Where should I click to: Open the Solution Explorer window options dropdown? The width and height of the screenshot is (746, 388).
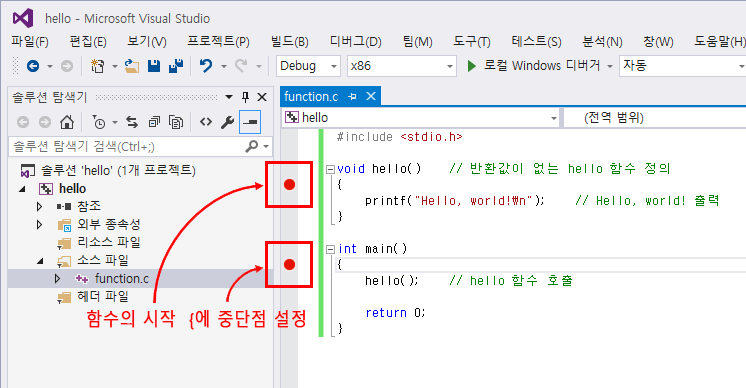[229, 97]
